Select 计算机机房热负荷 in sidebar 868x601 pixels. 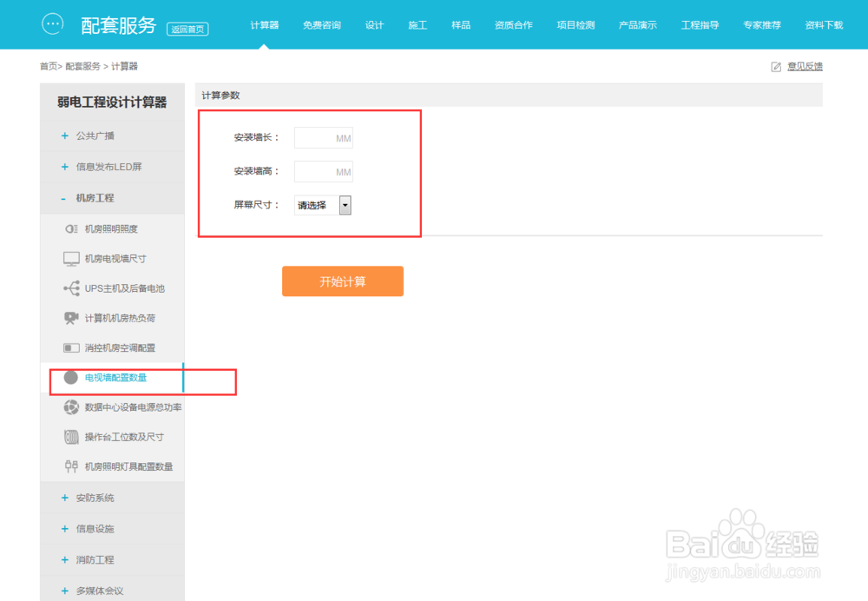(120, 318)
